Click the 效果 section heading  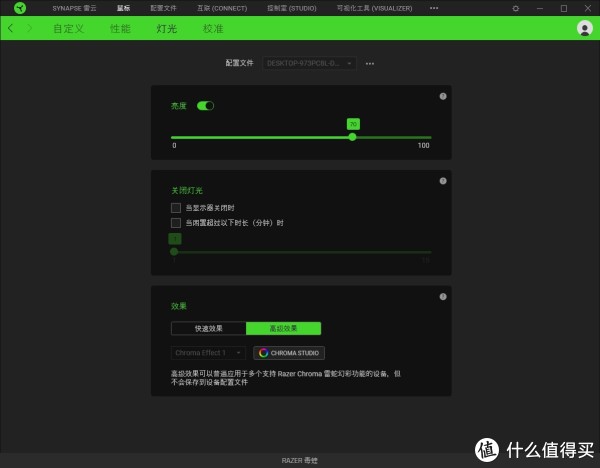(179, 306)
